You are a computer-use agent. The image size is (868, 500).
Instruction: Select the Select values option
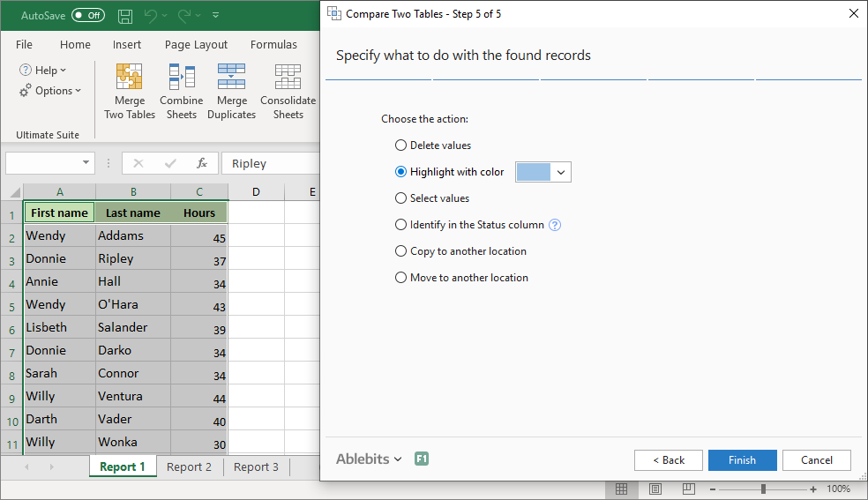point(431,198)
